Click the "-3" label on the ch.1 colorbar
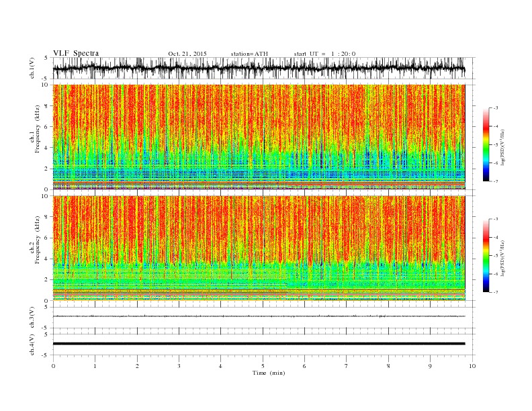Image resolution: width=532 pixels, height=411 pixels. (495, 108)
